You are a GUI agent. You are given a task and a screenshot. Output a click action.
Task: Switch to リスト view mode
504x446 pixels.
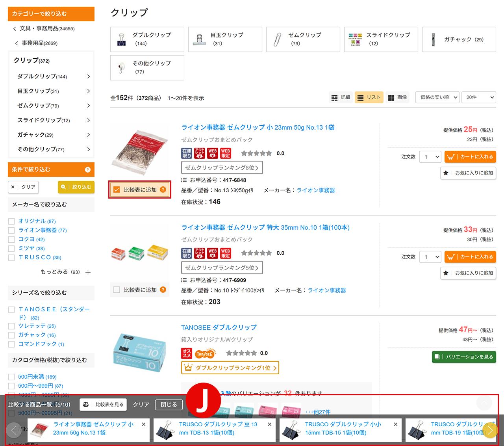click(x=369, y=97)
